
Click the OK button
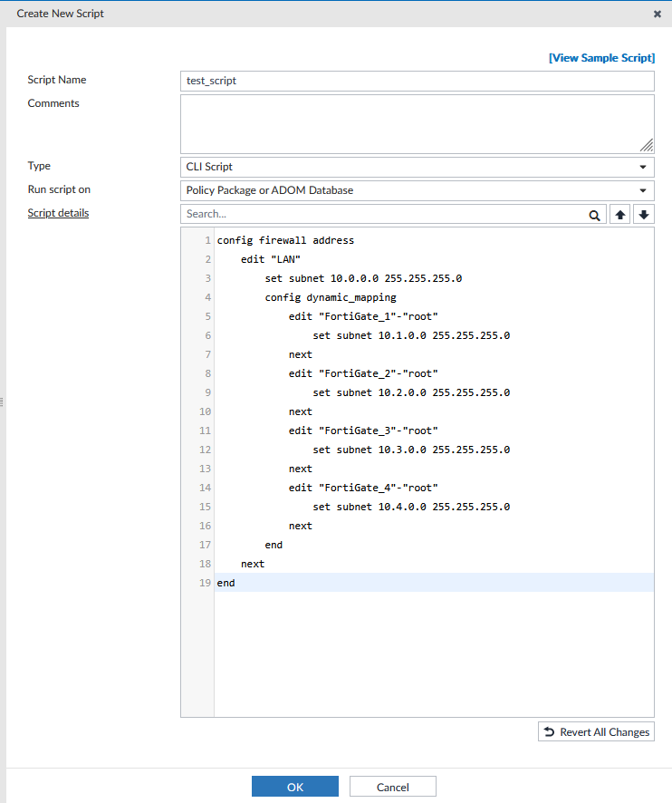pos(294,786)
